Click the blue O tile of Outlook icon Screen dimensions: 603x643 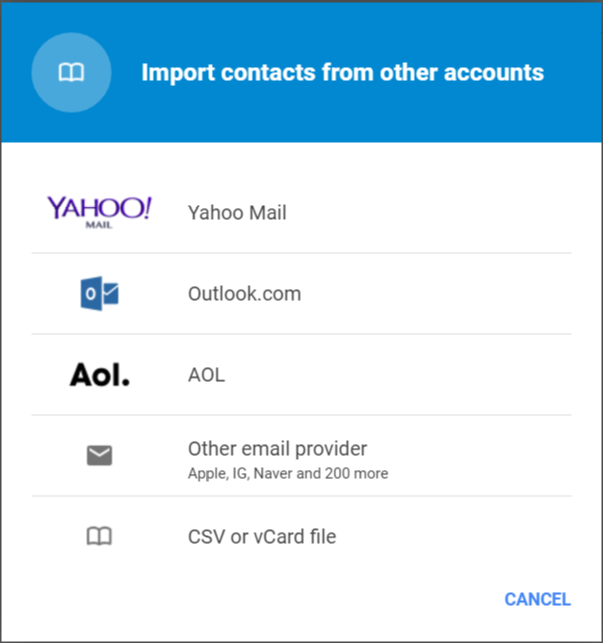[x=90, y=295]
